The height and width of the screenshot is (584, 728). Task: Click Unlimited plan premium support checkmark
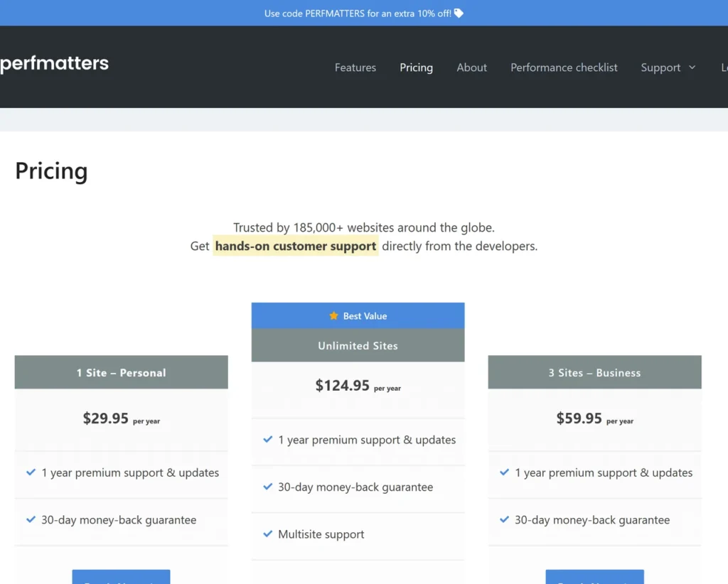pos(268,439)
